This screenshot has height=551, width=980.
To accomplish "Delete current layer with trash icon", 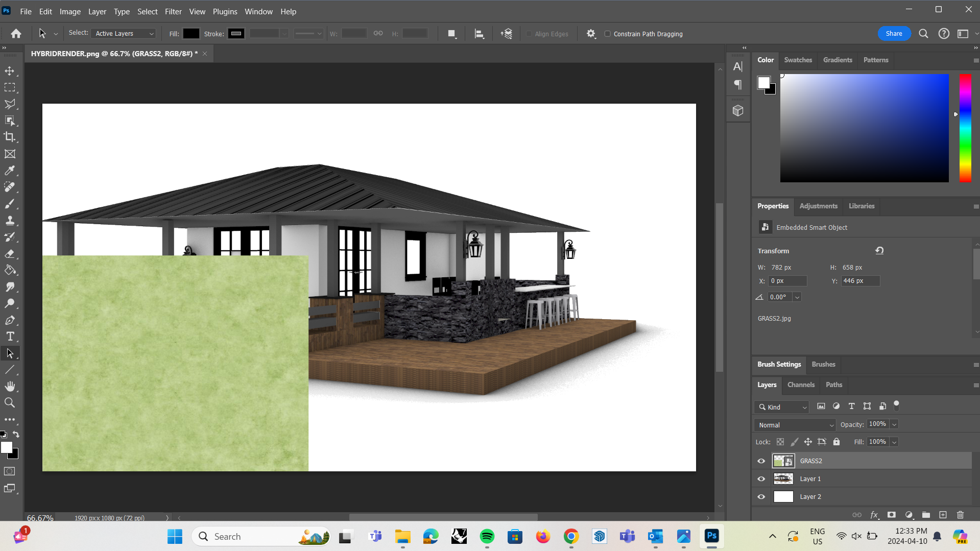I will click(960, 515).
